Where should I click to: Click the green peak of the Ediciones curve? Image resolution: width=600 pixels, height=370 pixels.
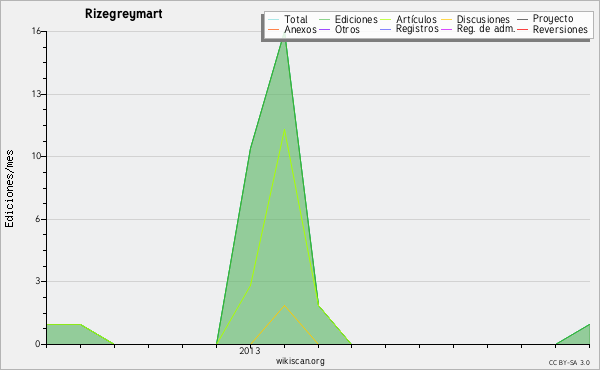coord(284,35)
